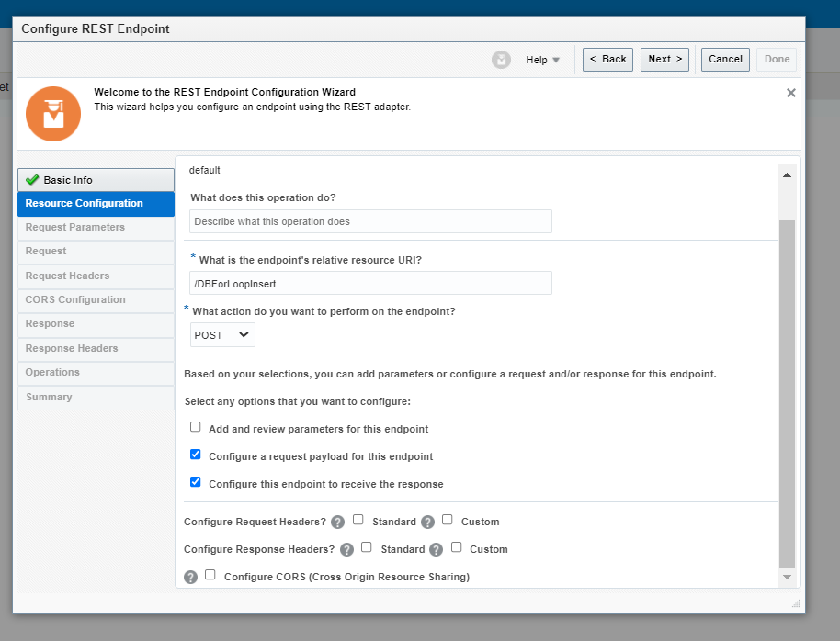
Task: Click the grayed adapter icon beside Help
Action: coord(501,59)
